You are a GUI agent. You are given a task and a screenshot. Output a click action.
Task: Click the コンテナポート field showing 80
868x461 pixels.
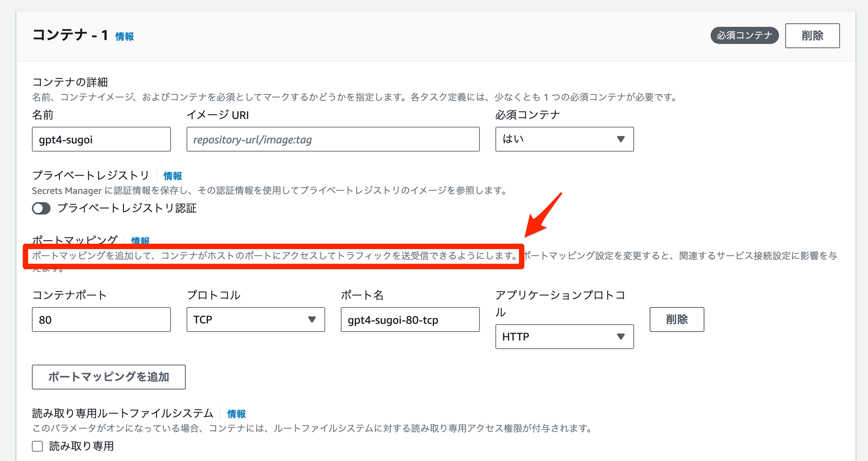101,320
